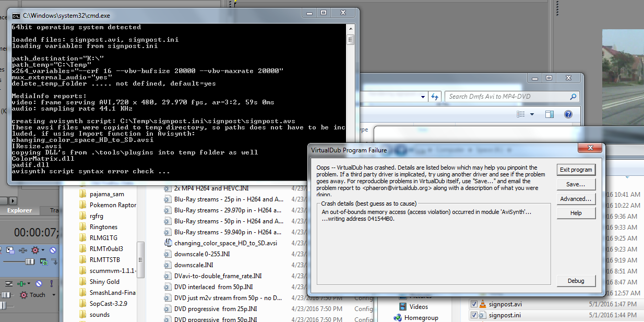Open Advanced... crash options
The width and height of the screenshot is (644, 322).
(x=576, y=199)
